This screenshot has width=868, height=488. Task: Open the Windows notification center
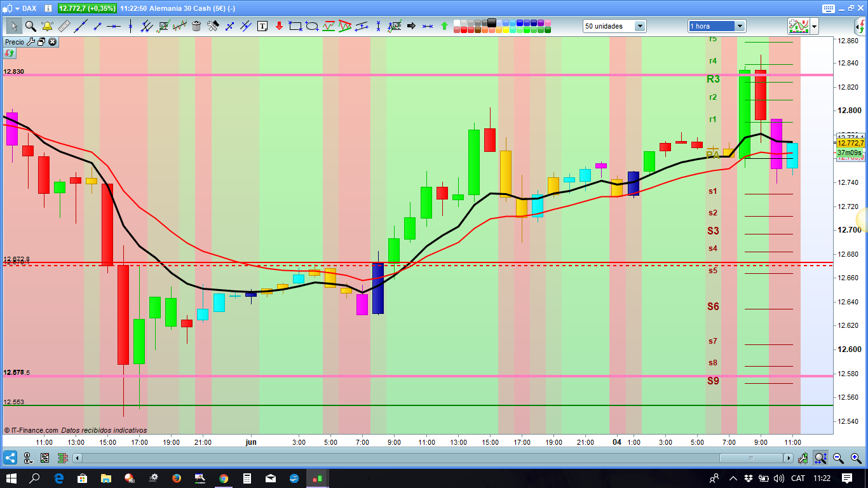[x=847, y=478]
